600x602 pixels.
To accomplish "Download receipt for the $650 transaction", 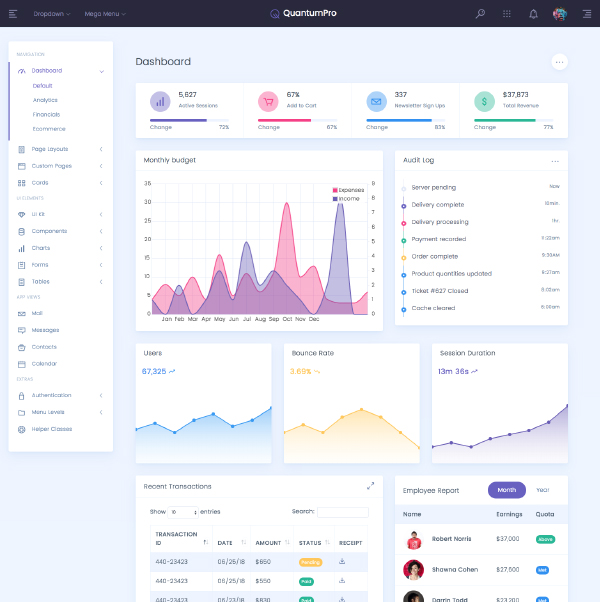I will tap(342, 561).
